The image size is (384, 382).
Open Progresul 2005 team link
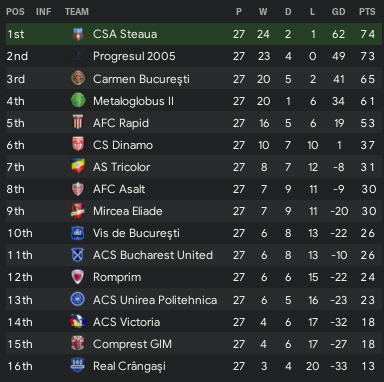click(134, 56)
